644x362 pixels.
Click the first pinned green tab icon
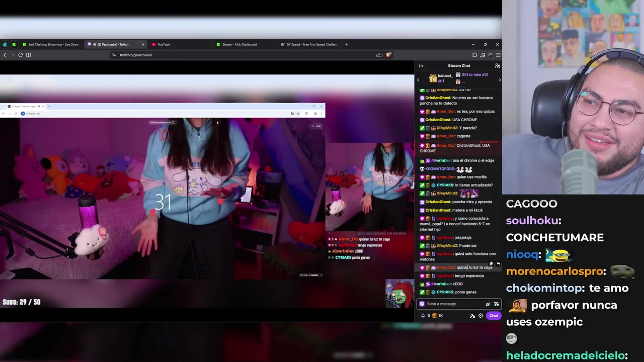(x=5, y=44)
